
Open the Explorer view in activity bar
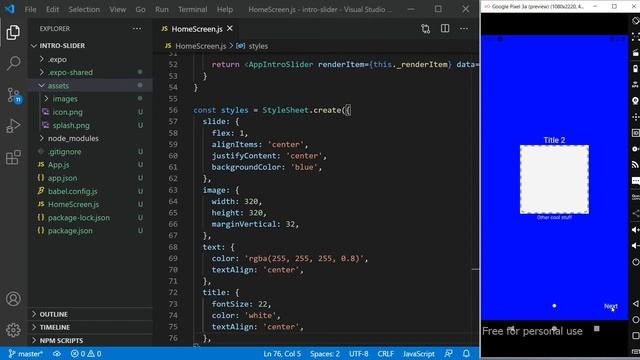tap(13, 32)
